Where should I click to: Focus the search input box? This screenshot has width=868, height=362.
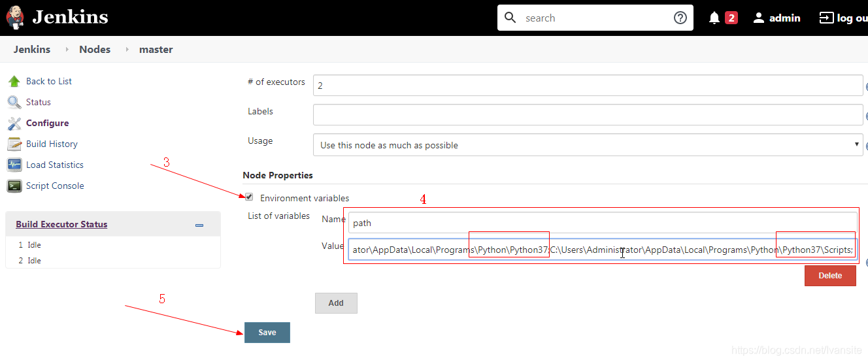coord(596,18)
